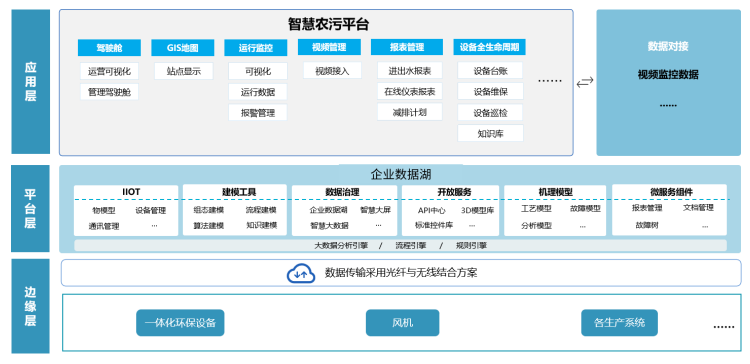The image size is (750, 364).
Task: Click the IIOT panel heading
Action: click(131, 192)
